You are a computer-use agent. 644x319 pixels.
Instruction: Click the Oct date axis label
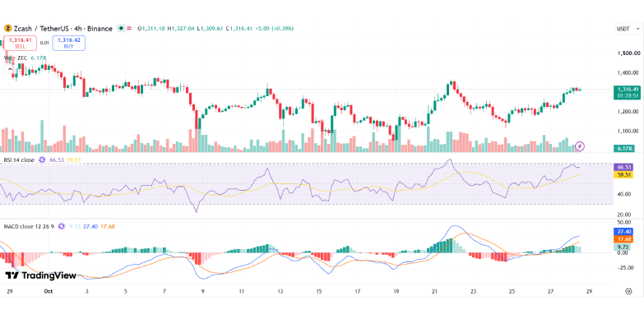coord(49,291)
